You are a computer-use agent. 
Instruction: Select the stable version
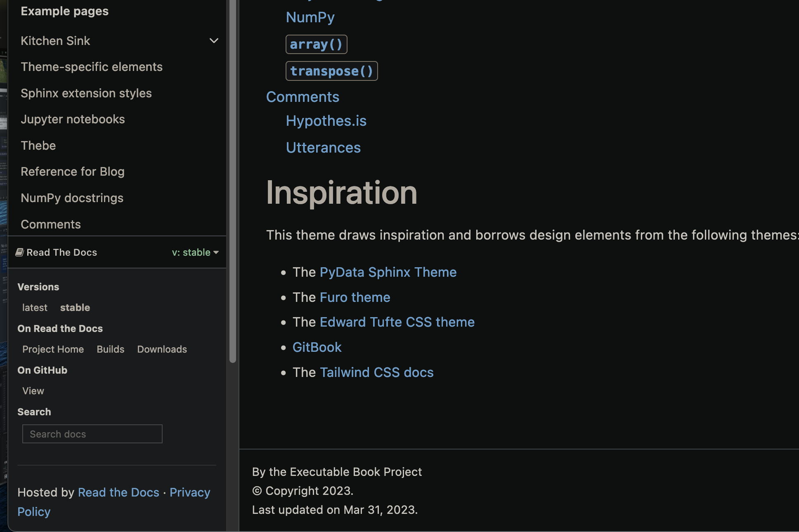[75, 307]
